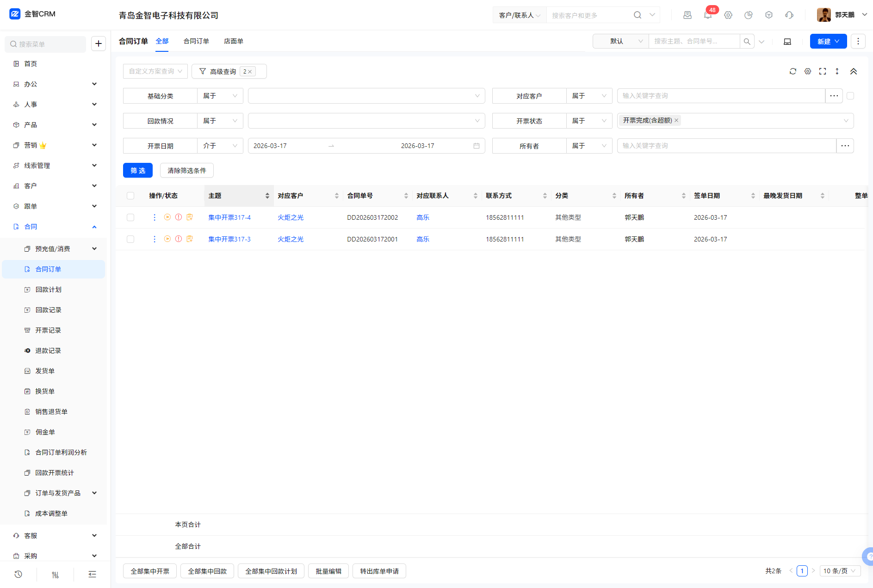The height and width of the screenshot is (588, 873).
Task: Click the history clock icon at sidebar bottom
Action: pyautogui.click(x=19, y=574)
